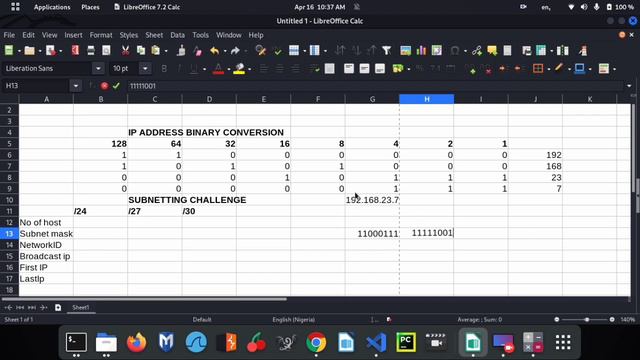
Task: Insert a comment
Action: pos(492,50)
